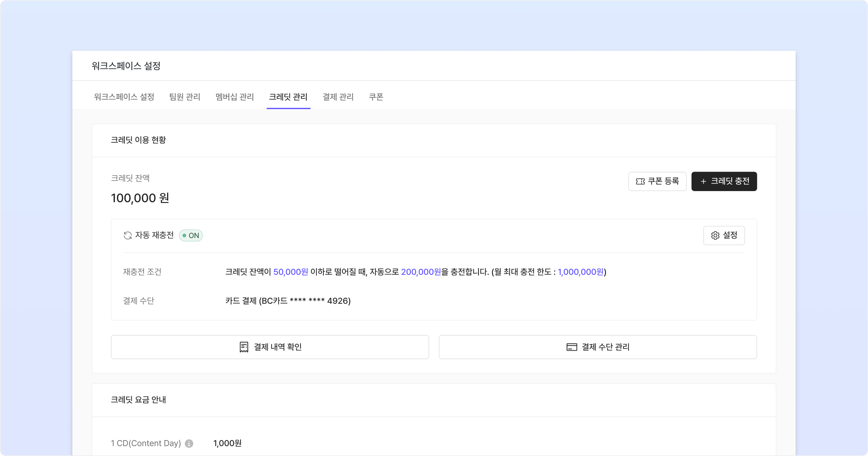The height and width of the screenshot is (456, 868).
Task: Open the 결제 관리 tab
Action: pyautogui.click(x=338, y=97)
